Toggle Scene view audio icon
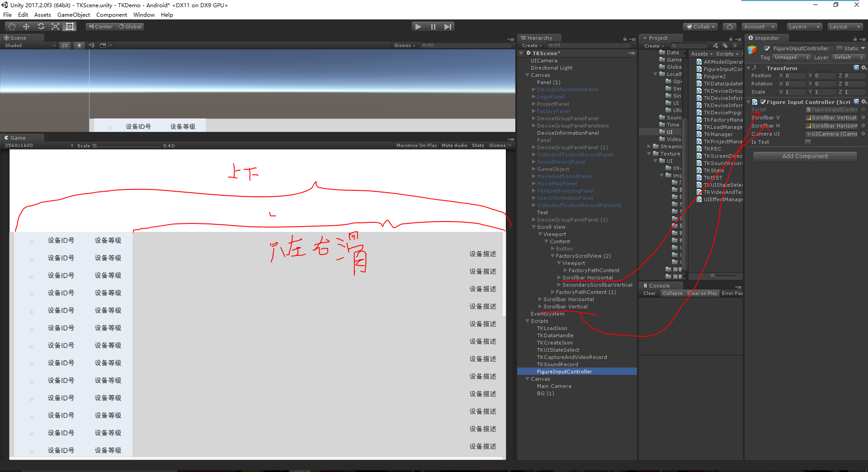 [91, 45]
